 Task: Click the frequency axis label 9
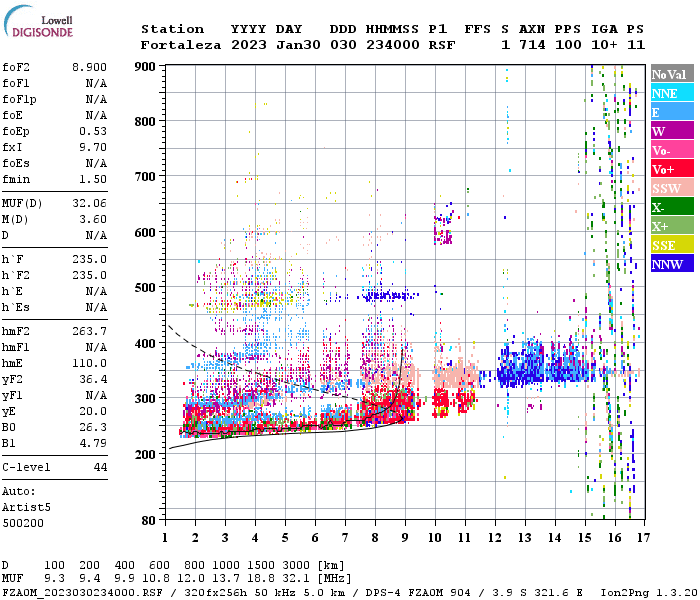(405, 538)
